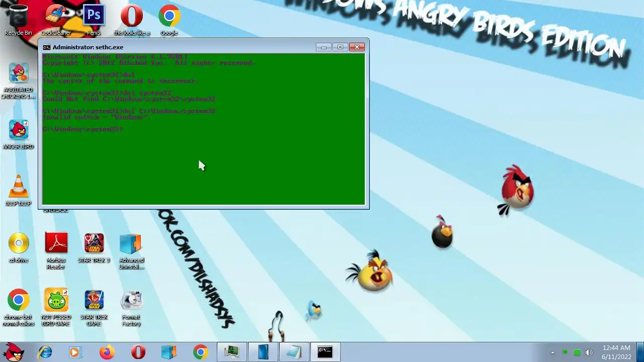Launch the STAR TREK 3 desktop icon
Viewport: 644px width, 362px height.
pyautogui.click(x=94, y=247)
